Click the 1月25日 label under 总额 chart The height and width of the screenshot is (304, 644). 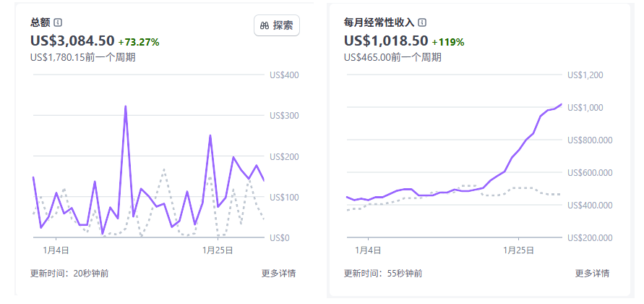tap(217, 250)
